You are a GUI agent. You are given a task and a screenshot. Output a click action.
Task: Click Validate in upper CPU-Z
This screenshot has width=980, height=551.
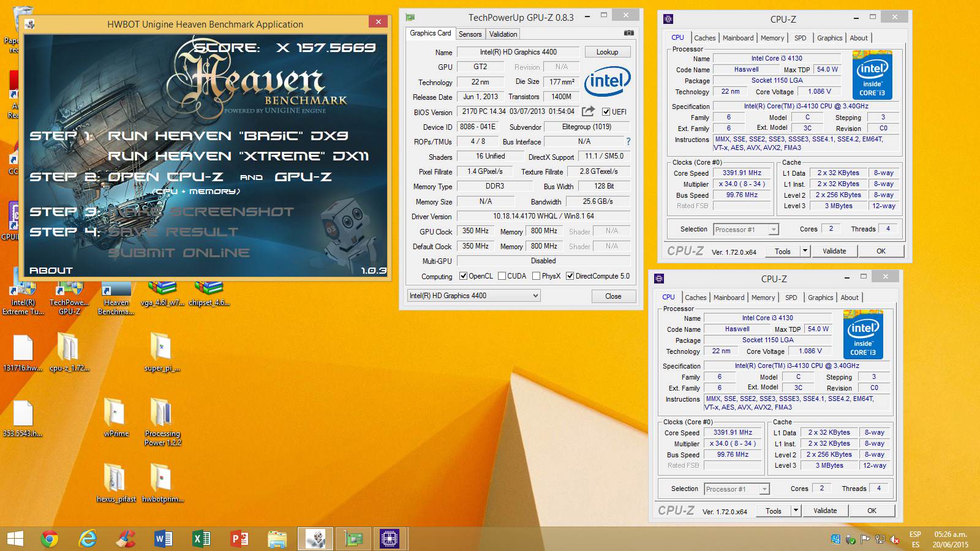coord(834,251)
